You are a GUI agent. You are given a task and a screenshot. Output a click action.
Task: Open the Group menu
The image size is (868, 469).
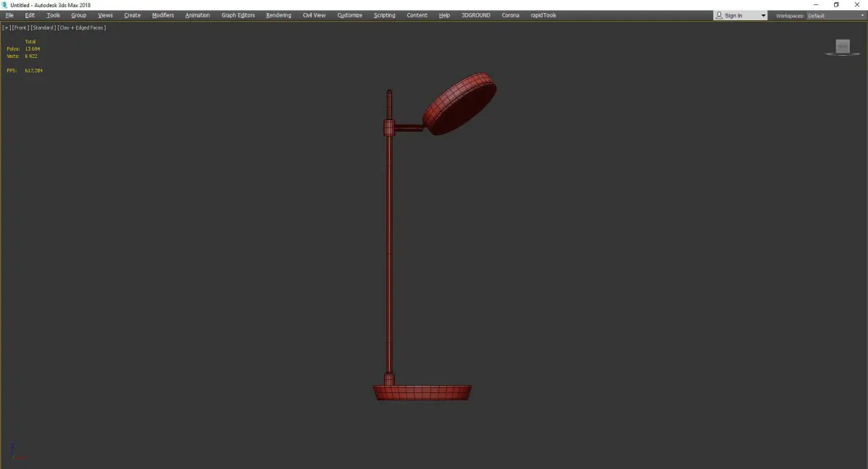[79, 15]
